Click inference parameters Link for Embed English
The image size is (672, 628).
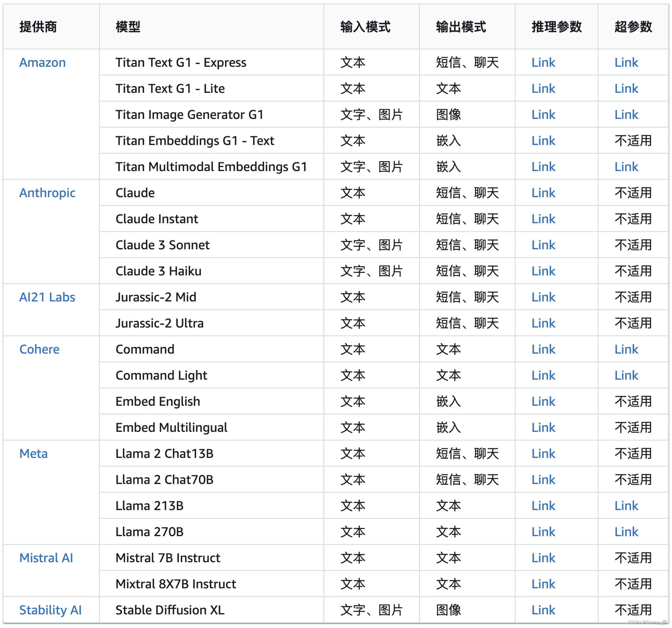point(543,402)
